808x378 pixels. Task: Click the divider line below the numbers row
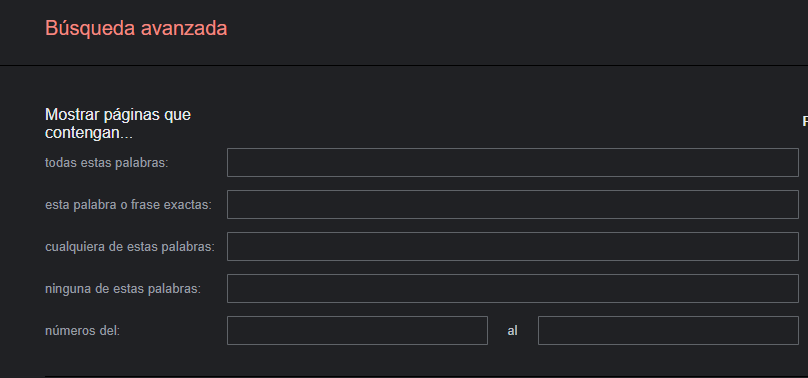(x=427, y=376)
